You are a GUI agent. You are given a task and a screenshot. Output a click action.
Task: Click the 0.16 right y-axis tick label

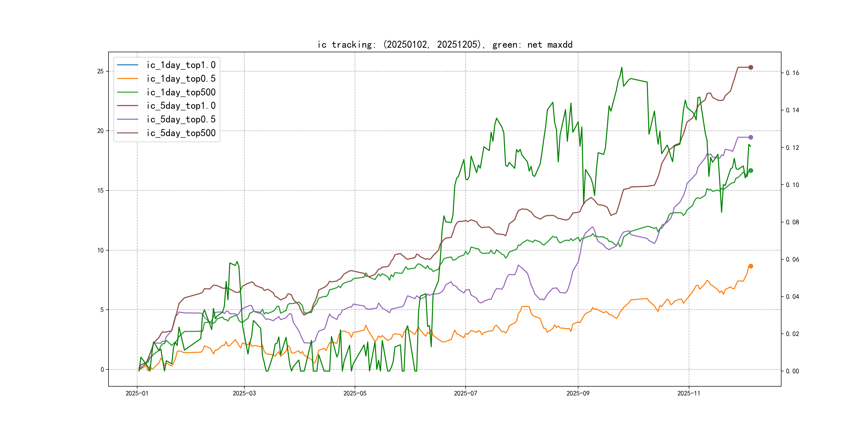pos(792,73)
